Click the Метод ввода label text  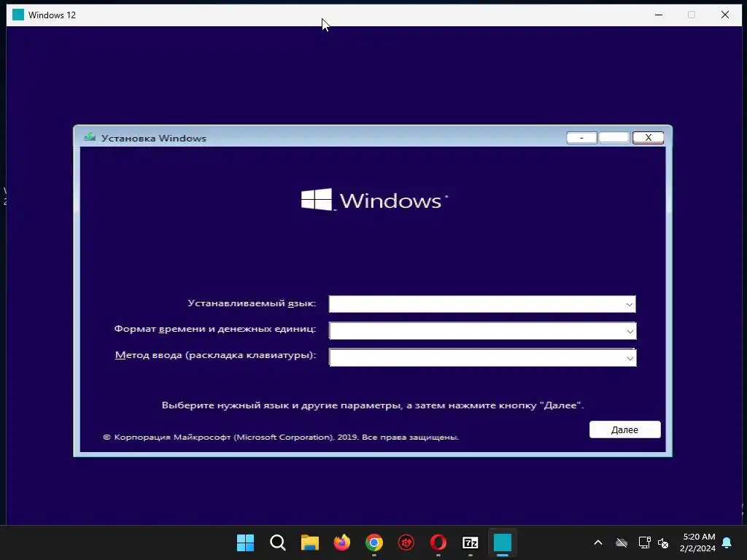(x=215, y=355)
